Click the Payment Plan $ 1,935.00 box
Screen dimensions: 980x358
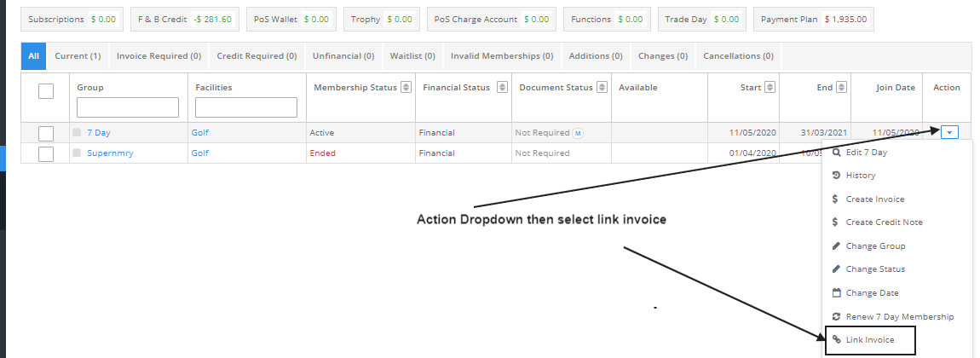pos(814,20)
